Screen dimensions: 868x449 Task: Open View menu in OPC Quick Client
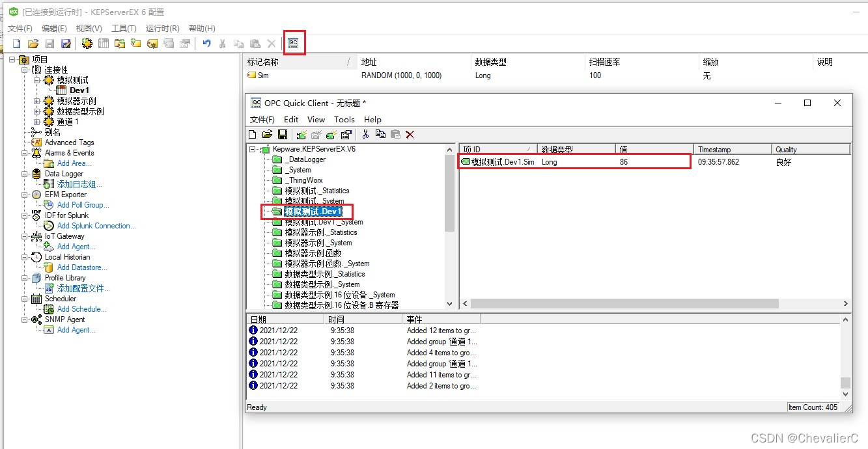(316, 119)
